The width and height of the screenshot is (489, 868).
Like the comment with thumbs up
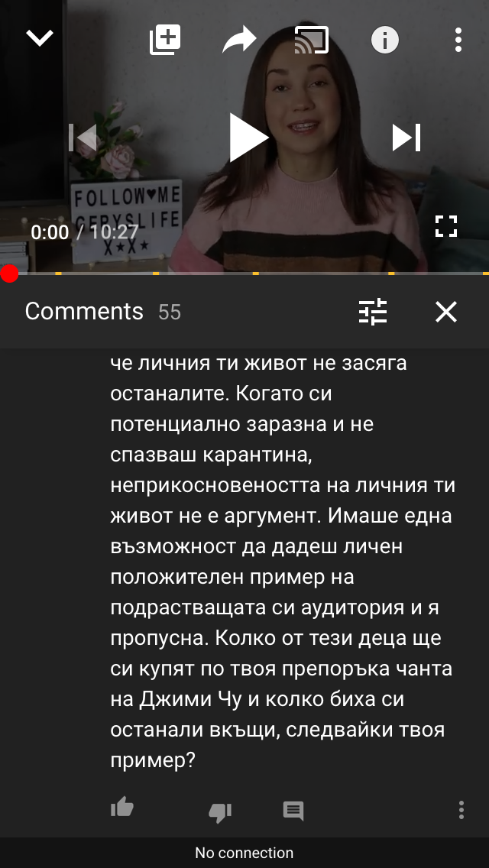[x=122, y=808]
